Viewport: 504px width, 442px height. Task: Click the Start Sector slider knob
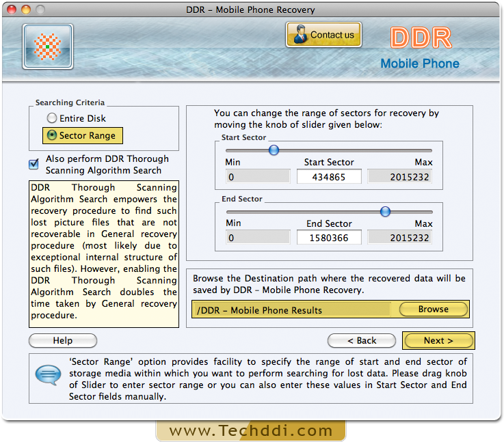[274, 150]
